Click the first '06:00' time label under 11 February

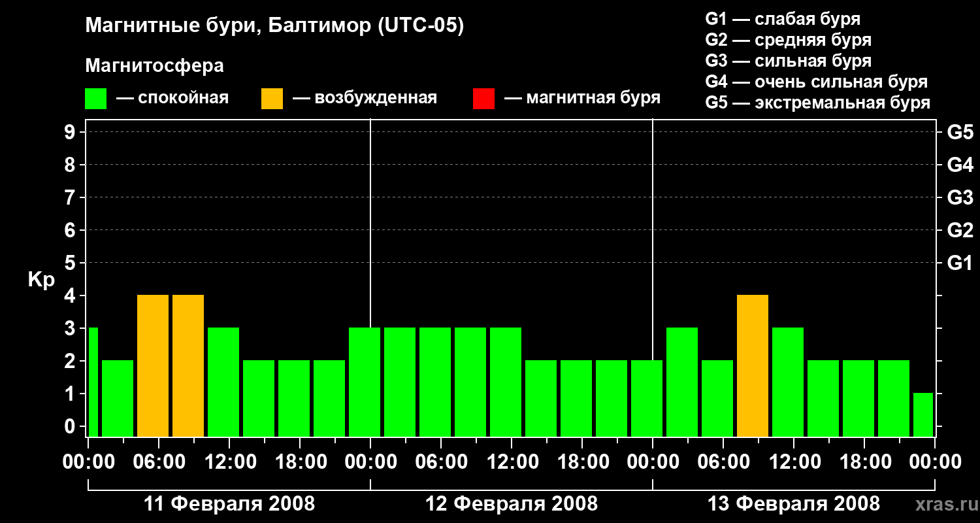pyautogui.click(x=159, y=462)
